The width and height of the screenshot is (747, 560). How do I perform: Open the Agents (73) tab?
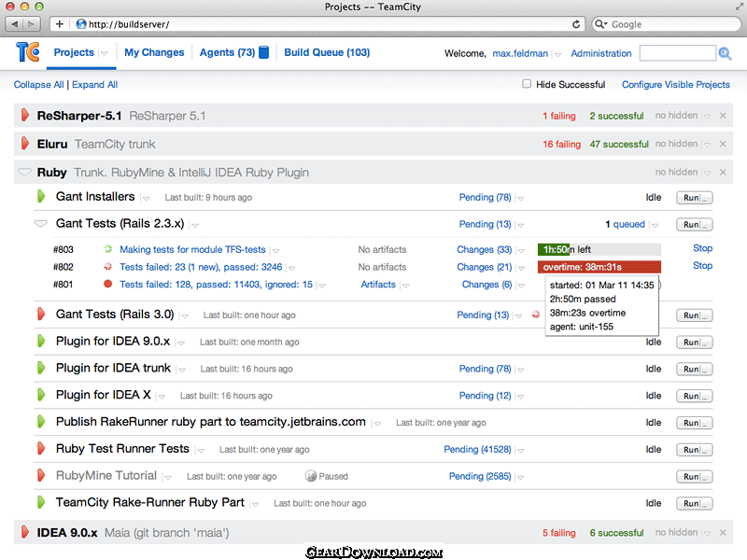pyautogui.click(x=227, y=52)
